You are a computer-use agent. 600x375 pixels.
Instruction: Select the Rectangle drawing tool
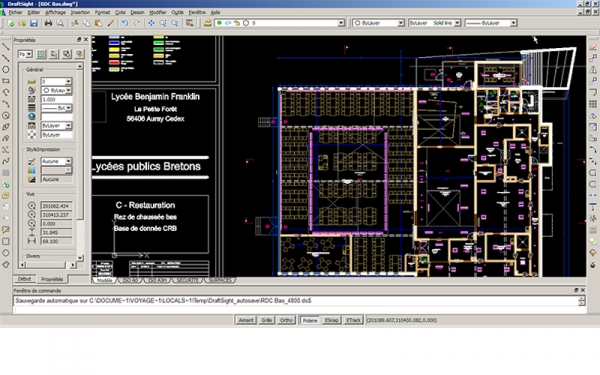coord(6,81)
